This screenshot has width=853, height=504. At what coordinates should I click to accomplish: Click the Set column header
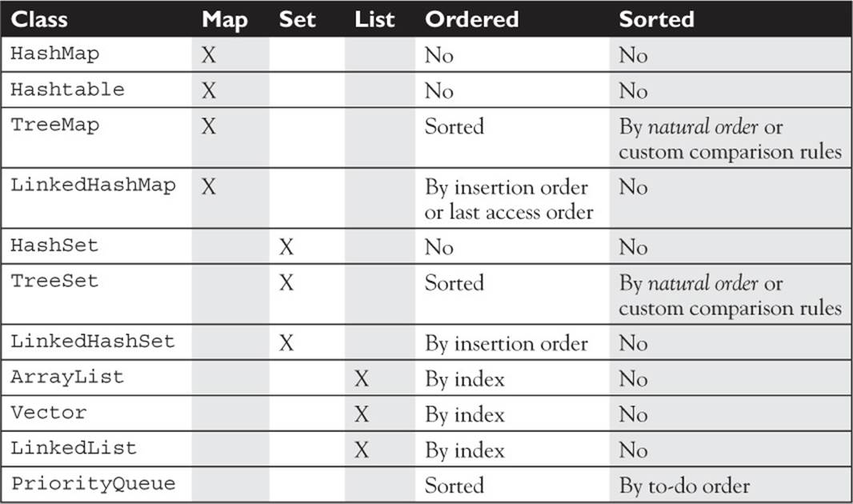297,19
